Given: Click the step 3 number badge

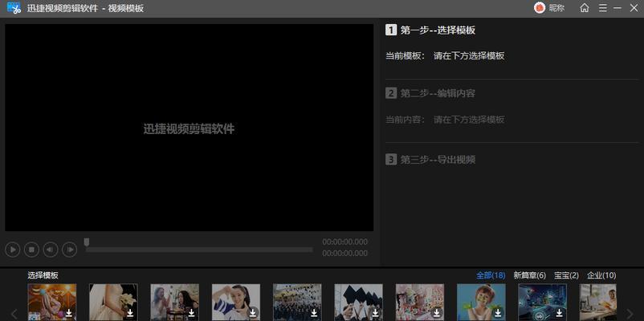Looking at the screenshot, I should click(x=391, y=159).
